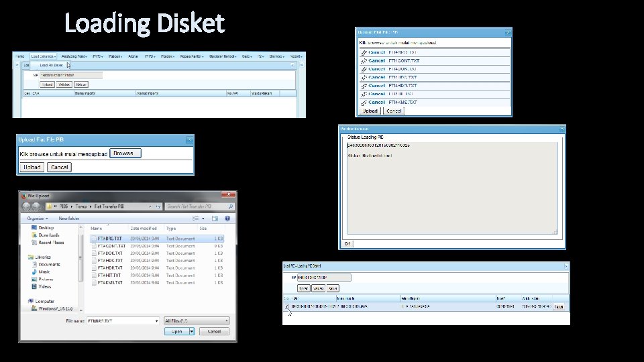Image resolution: width=644 pixels, height=362 pixels.
Task: Select Downloads in the navigation pane
Action: (45, 235)
